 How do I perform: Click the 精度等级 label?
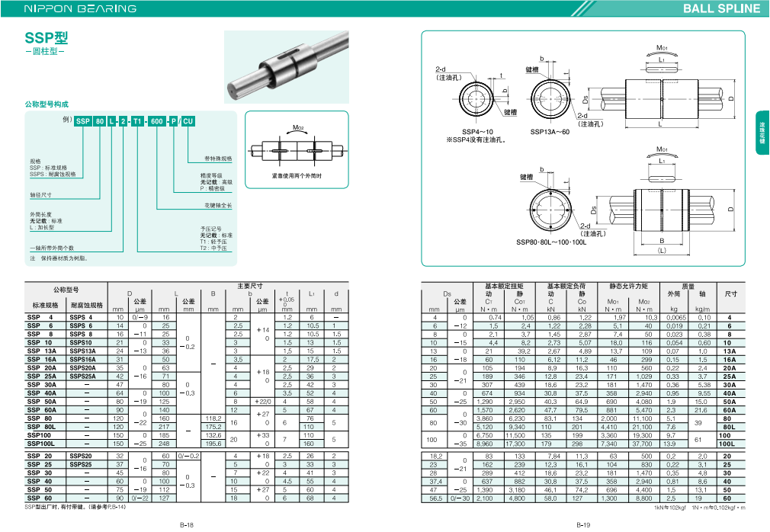[x=211, y=175]
